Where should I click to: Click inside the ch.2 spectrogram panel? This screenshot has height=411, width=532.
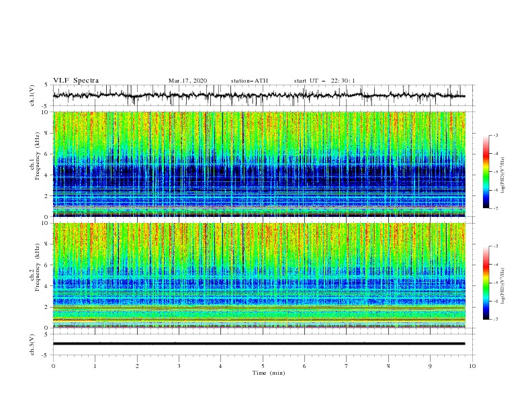pos(259,275)
